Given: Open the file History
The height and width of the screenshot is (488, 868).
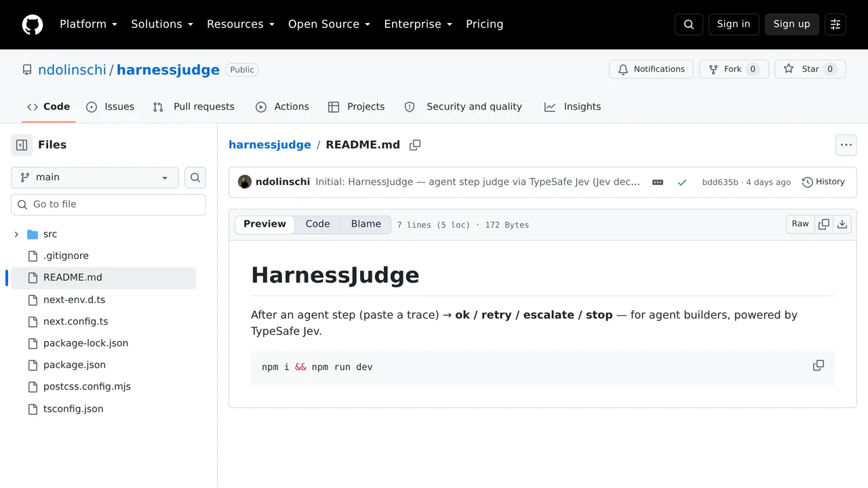Looking at the screenshot, I should click(x=823, y=182).
